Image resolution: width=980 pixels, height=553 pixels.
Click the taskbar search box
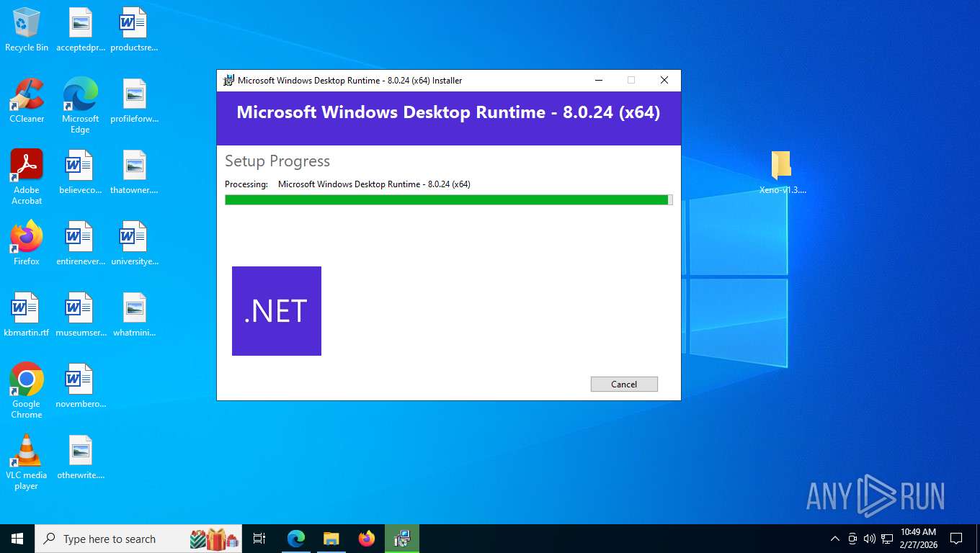139,539
